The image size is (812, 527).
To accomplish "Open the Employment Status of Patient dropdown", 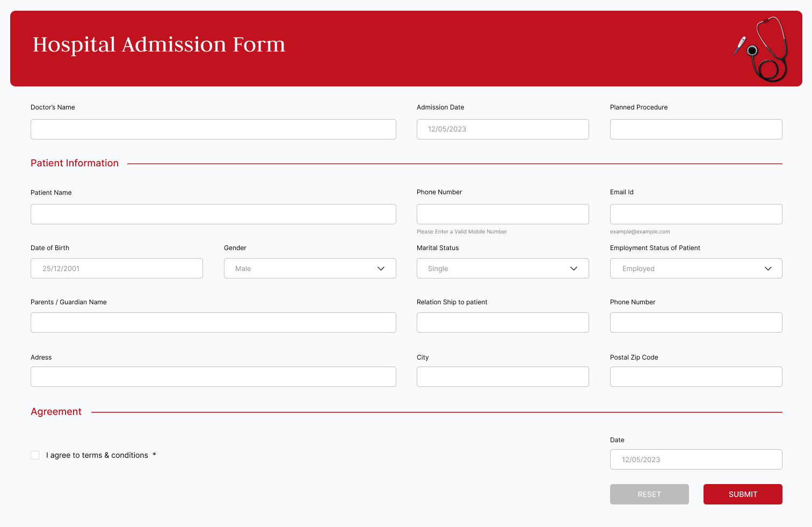I will pos(695,268).
